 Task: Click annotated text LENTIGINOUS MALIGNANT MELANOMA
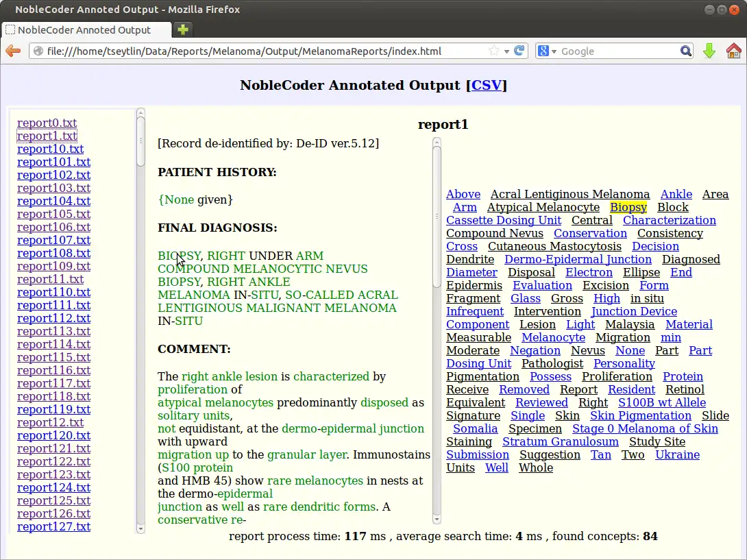click(x=278, y=308)
